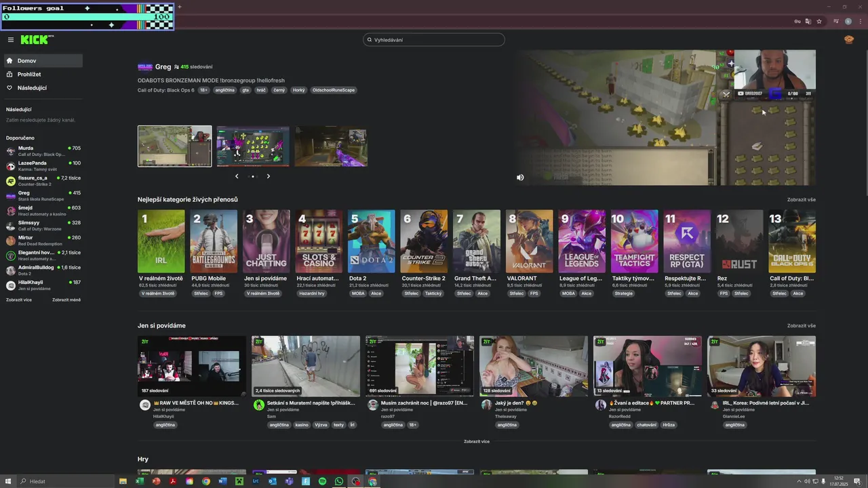
Task: Open Windows Start menu
Action: pos(9,481)
